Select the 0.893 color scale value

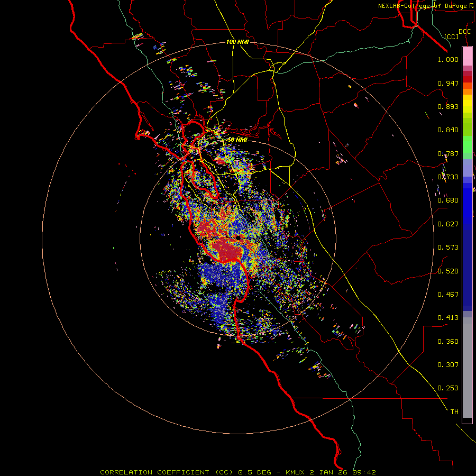[448, 106]
